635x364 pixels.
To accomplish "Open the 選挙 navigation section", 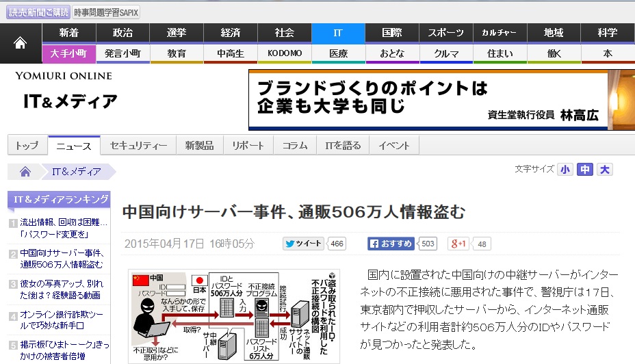I will click(x=177, y=33).
